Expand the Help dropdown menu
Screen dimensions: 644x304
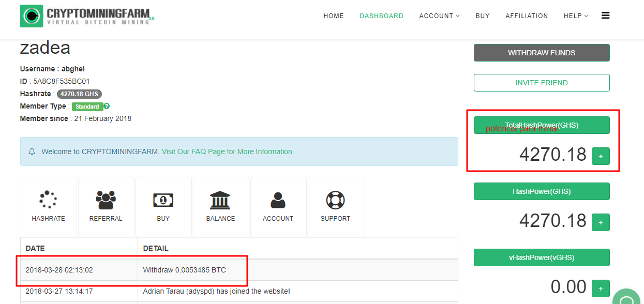(576, 16)
